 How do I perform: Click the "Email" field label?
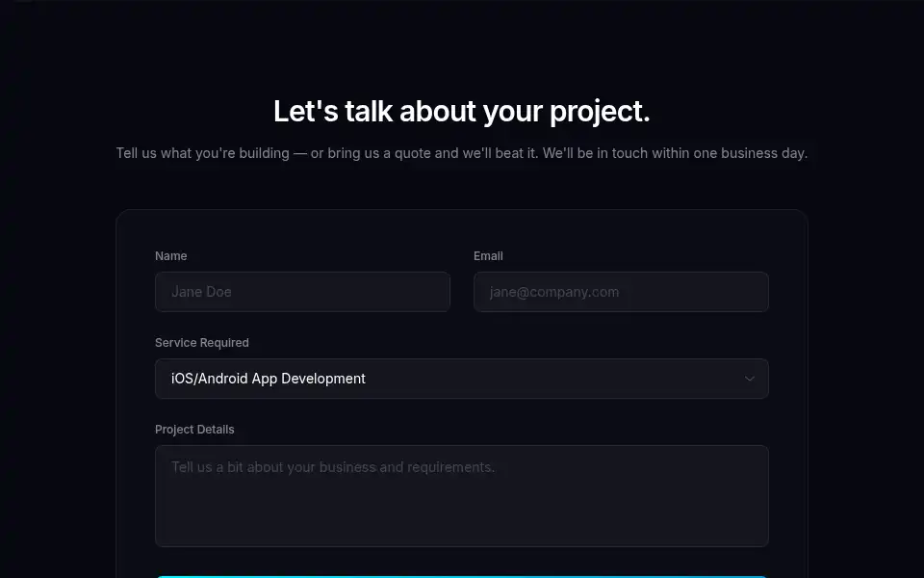pos(488,256)
